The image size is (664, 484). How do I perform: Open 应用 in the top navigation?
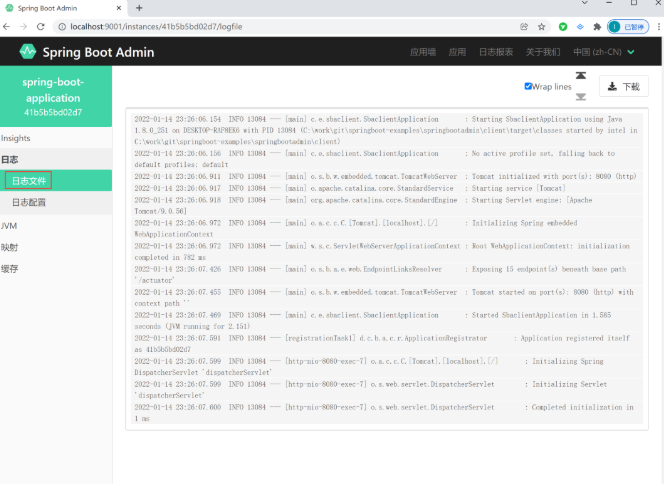click(457, 52)
